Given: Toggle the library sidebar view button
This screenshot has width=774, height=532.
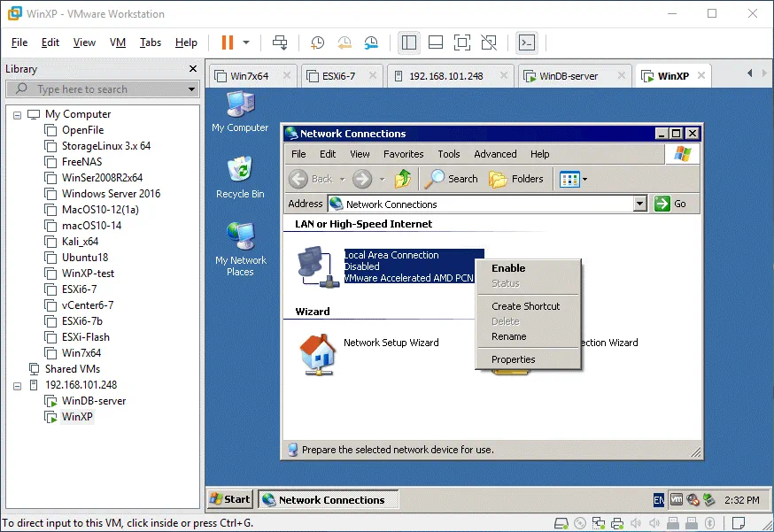Looking at the screenshot, I should [408, 42].
